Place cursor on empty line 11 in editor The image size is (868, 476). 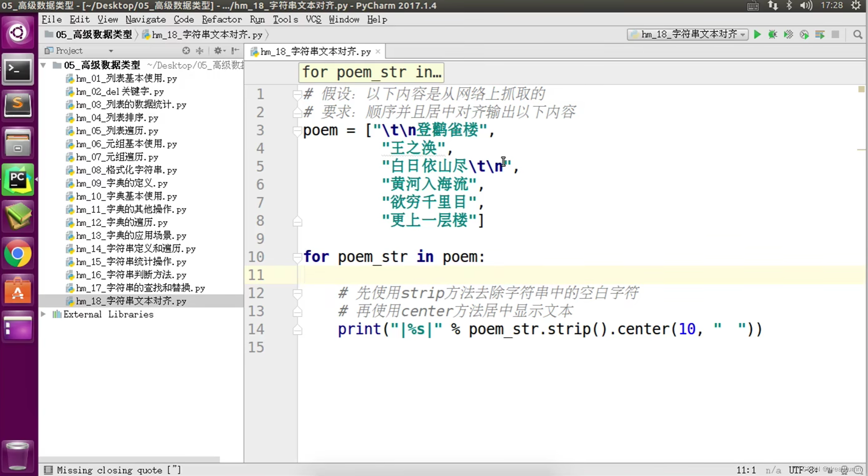click(x=581, y=275)
